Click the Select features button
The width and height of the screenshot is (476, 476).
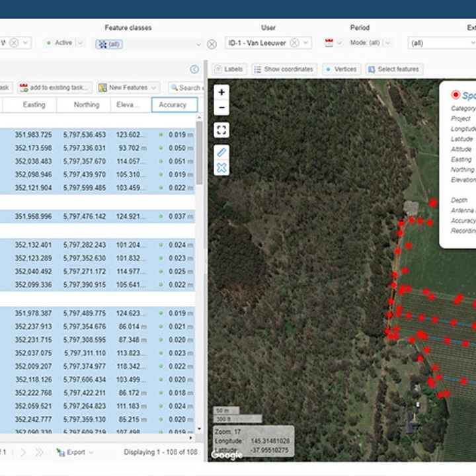coord(394,69)
